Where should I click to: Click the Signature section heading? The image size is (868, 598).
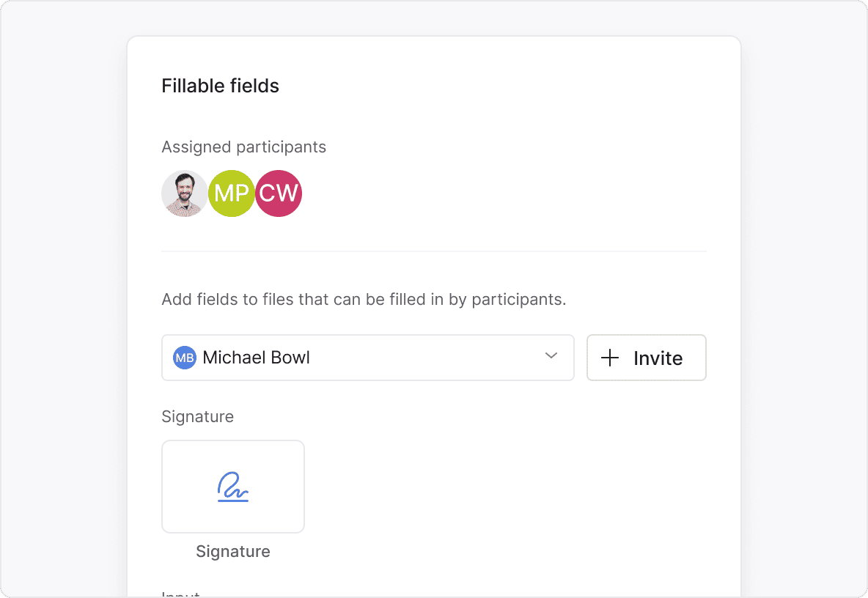click(x=197, y=416)
